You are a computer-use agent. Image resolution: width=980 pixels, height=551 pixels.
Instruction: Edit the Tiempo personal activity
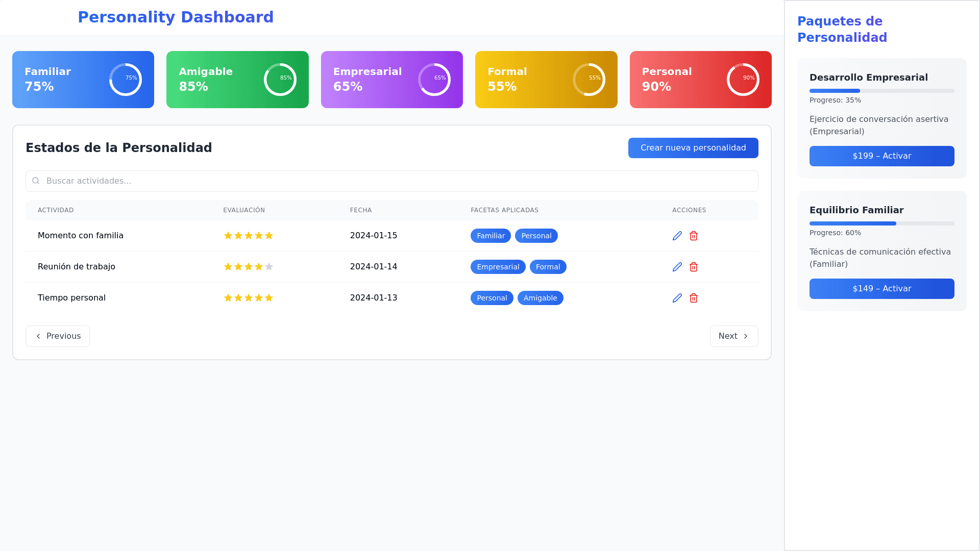tap(677, 298)
